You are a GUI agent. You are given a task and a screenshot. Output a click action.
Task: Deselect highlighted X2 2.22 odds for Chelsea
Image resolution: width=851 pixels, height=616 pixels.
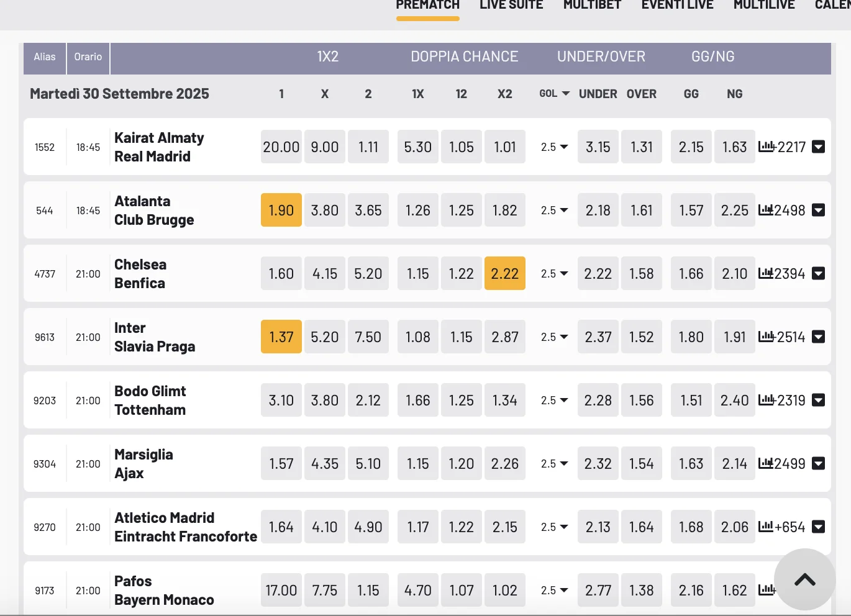point(504,274)
